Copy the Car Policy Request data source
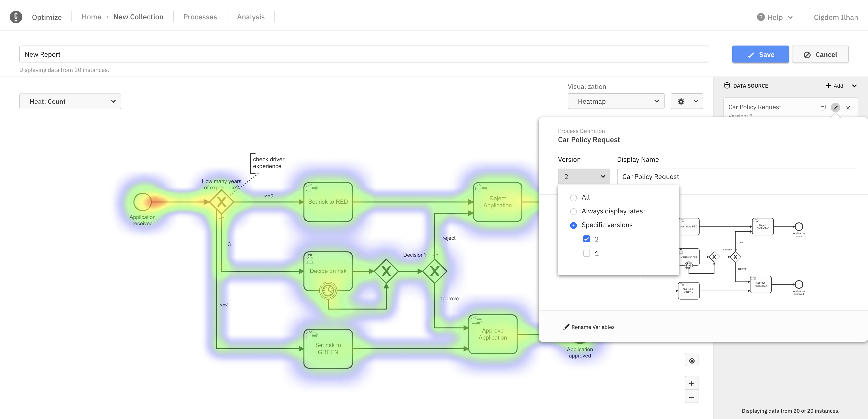This screenshot has height=419, width=868. pos(823,108)
